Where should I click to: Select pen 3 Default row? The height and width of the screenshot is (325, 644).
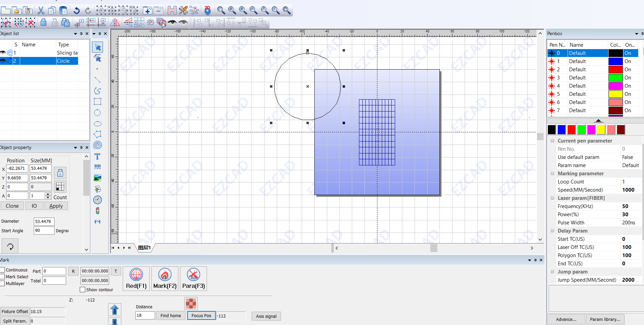(x=593, y=77)
